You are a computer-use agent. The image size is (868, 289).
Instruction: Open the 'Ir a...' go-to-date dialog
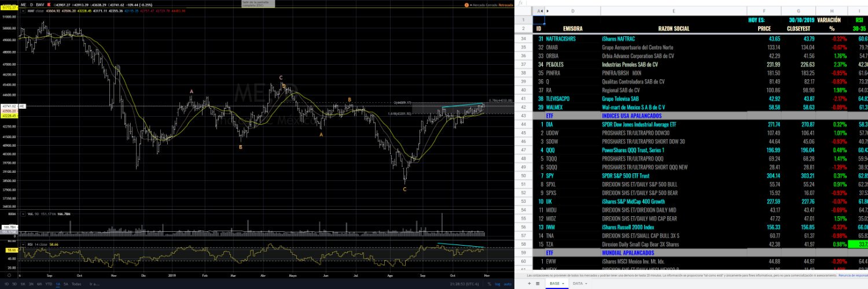click(x=94, y=284)
